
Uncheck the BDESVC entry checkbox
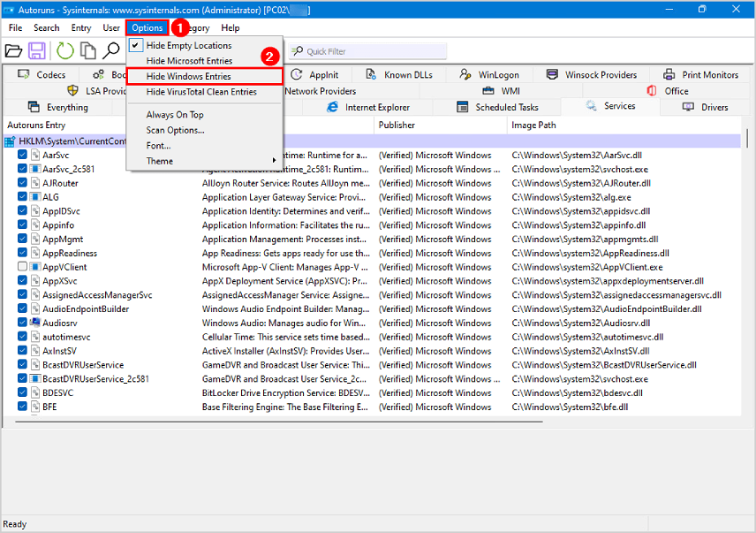click(22, 392)
